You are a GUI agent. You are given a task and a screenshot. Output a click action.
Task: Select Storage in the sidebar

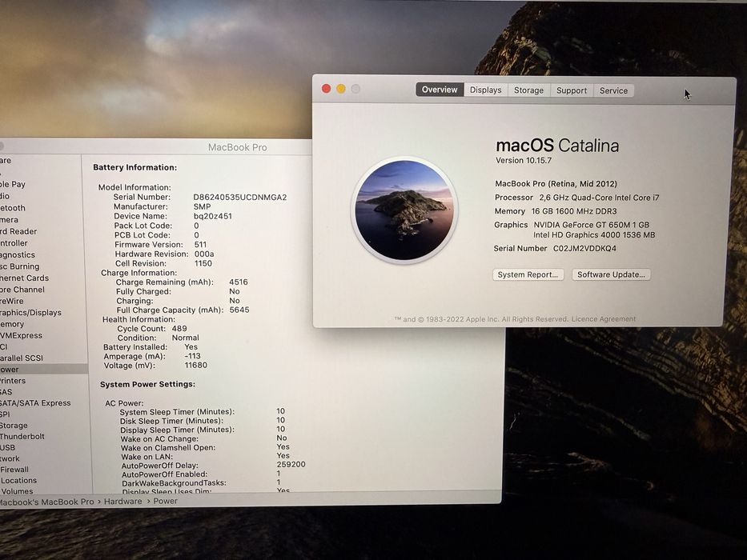point(14,426)
